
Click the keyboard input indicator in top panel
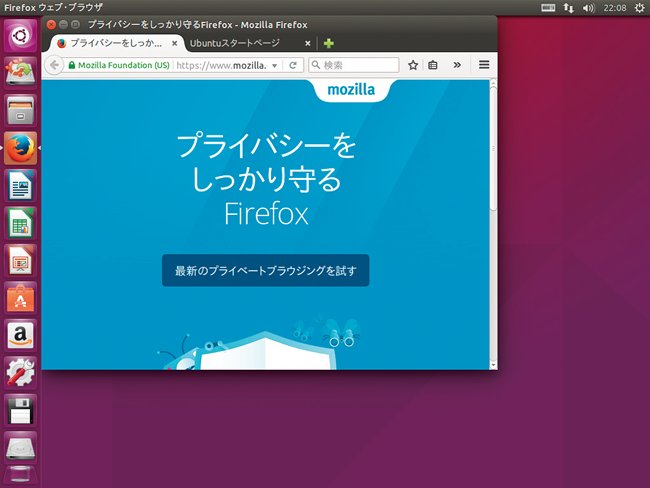(x=548, y=8)
